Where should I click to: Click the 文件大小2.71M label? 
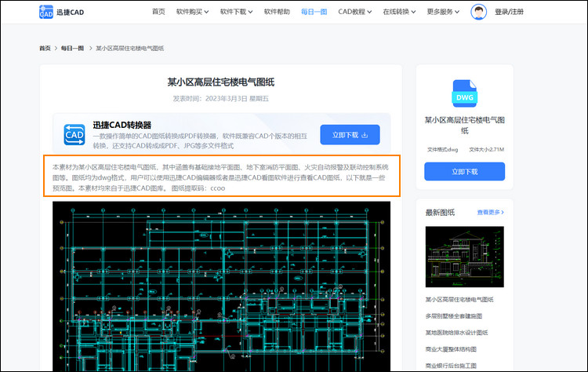486,149
